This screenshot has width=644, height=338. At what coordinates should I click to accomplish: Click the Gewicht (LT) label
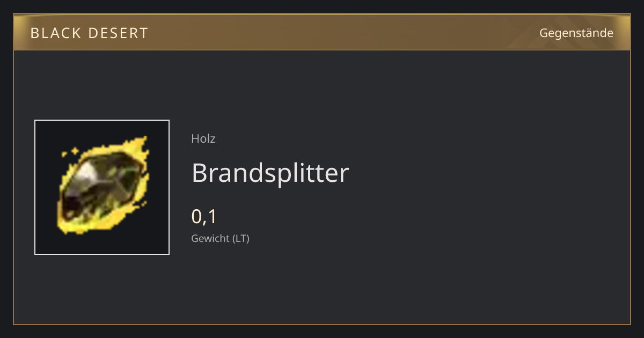220,239
